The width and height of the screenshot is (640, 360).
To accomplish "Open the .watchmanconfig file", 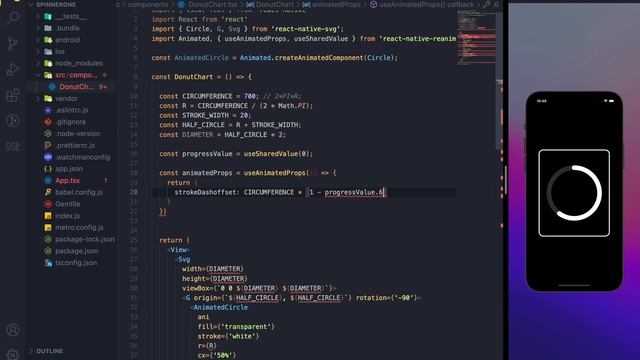I will pos(82,157).
